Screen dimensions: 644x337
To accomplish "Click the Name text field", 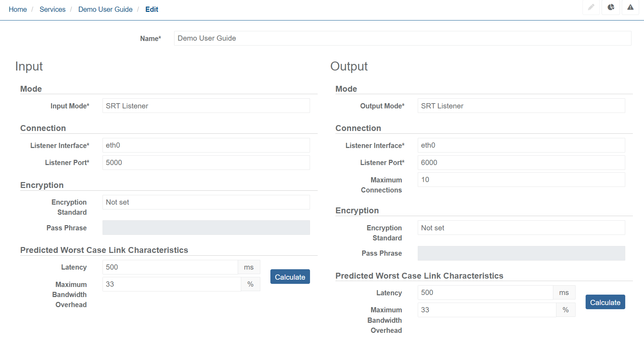I will click(402, 38).
